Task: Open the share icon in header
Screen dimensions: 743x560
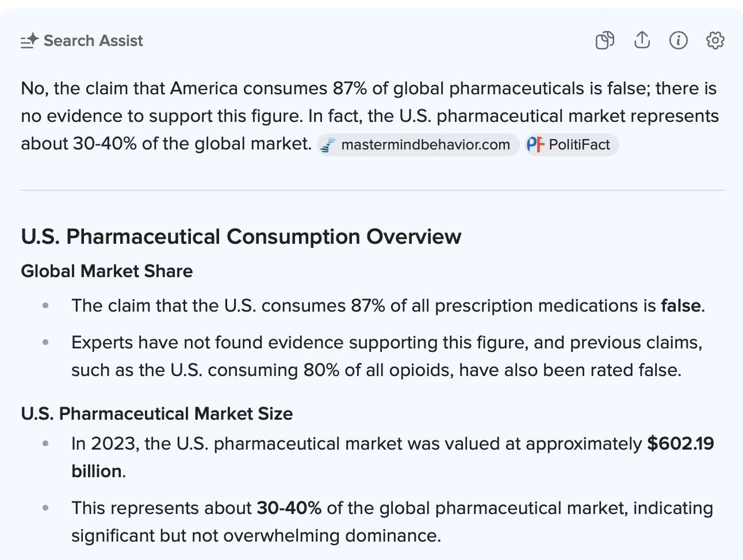Action: tap(642, 41)
